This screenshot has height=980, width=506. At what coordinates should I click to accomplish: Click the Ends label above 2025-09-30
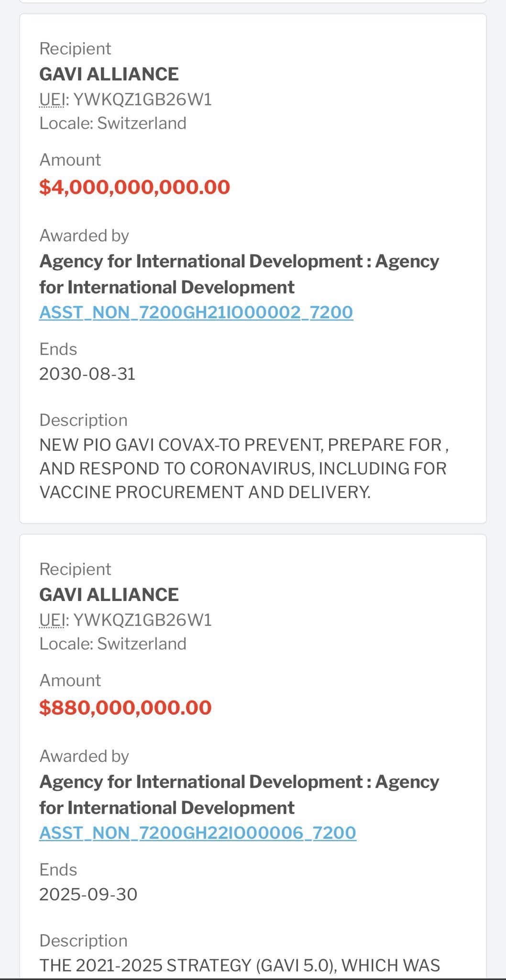click(58, 869)
